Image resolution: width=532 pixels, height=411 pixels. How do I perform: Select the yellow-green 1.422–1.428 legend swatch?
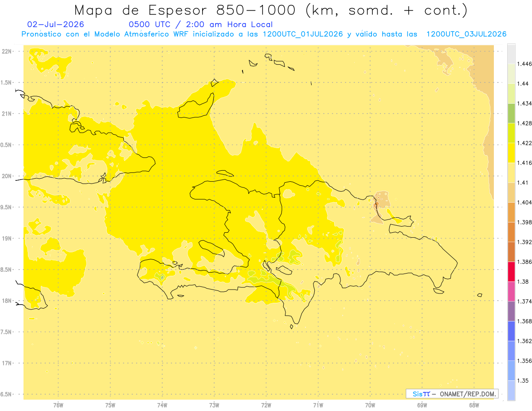click(511, 133)
